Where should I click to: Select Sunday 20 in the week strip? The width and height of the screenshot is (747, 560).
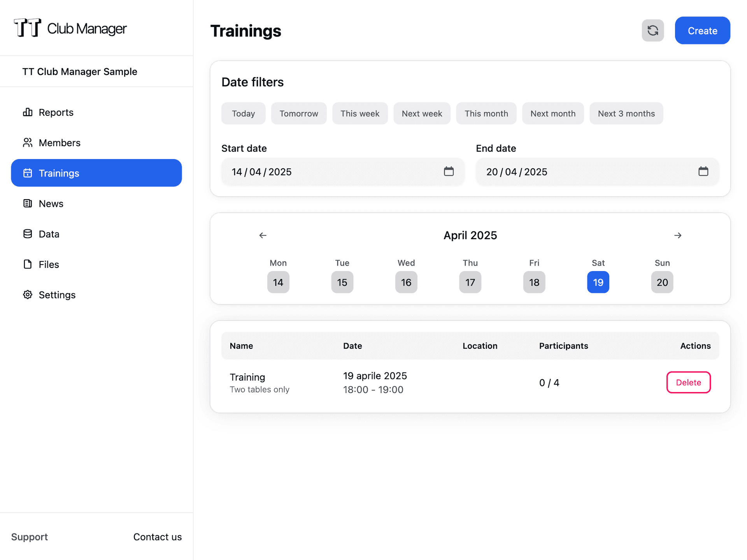pyautogui.click(x=662, y=282)
